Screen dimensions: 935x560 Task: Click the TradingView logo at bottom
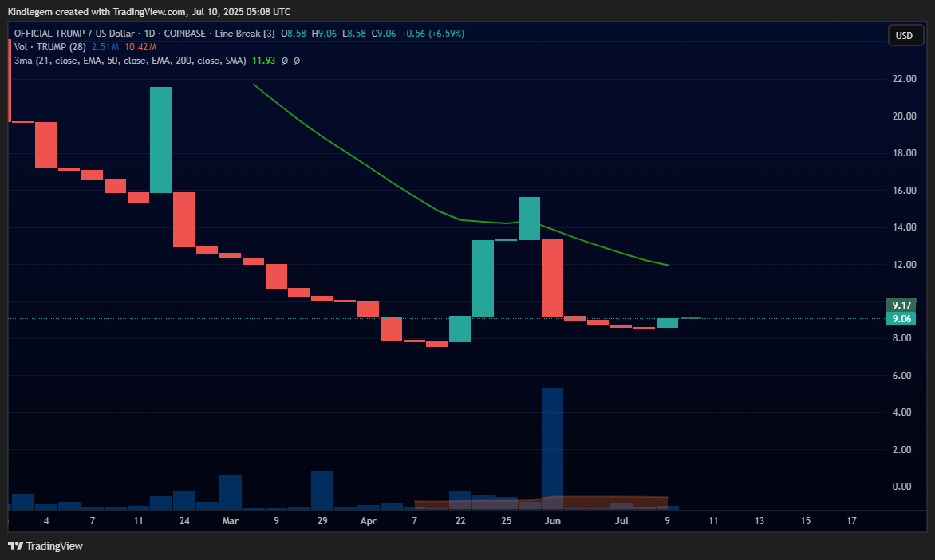coord(45,546)
